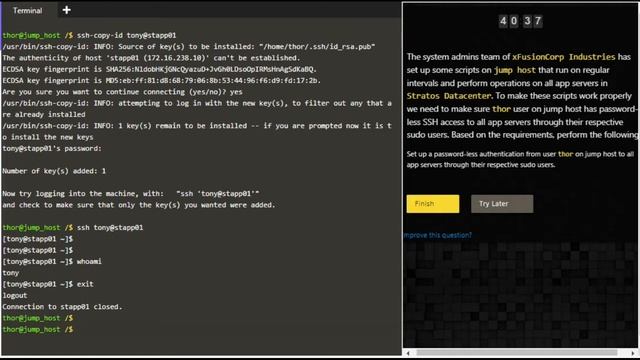Click the 'Set up a password-less authentication' task text
The width and height of the screenshot is (640, 360).
tap(520, 159)
